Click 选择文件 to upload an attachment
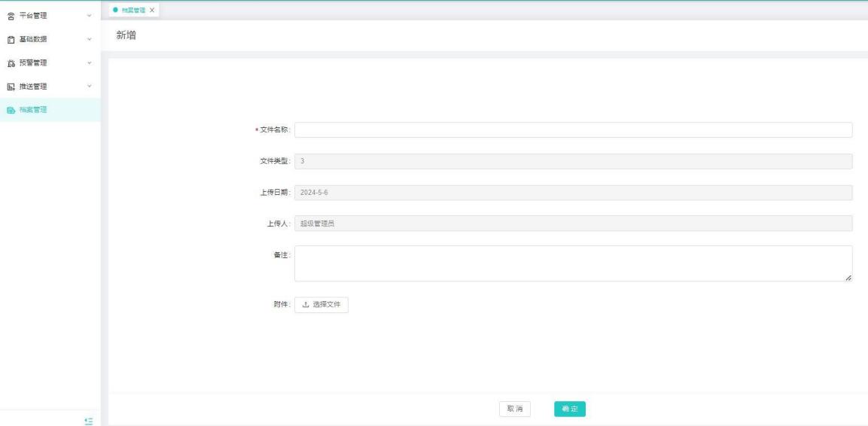This screenshot has height=426, width=868. pyautogui.click(x=321, y=305)
